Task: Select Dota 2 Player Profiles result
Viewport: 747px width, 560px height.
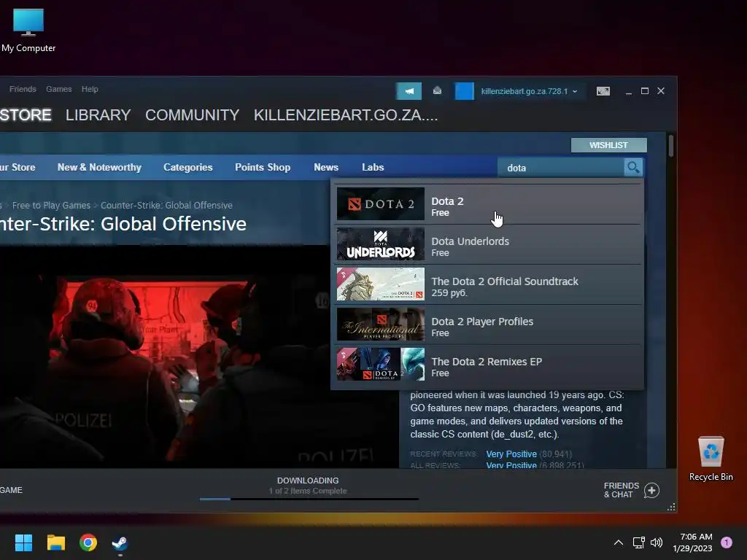Action: coord(488,324)
